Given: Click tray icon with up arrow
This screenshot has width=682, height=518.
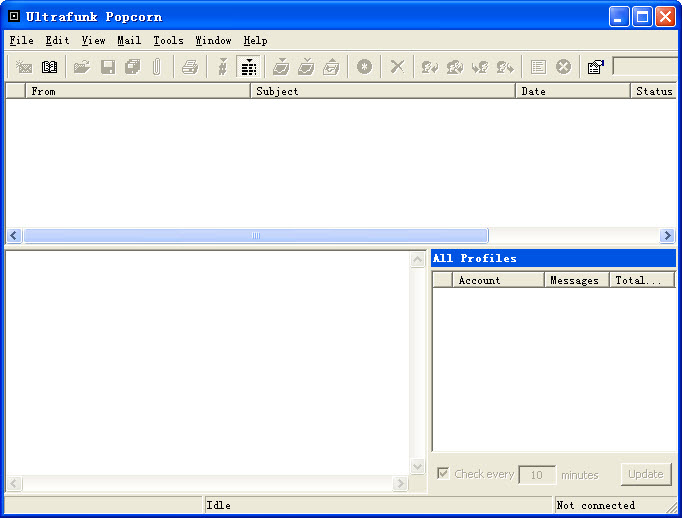Looking at the screenshot, I should pos(331,67).
